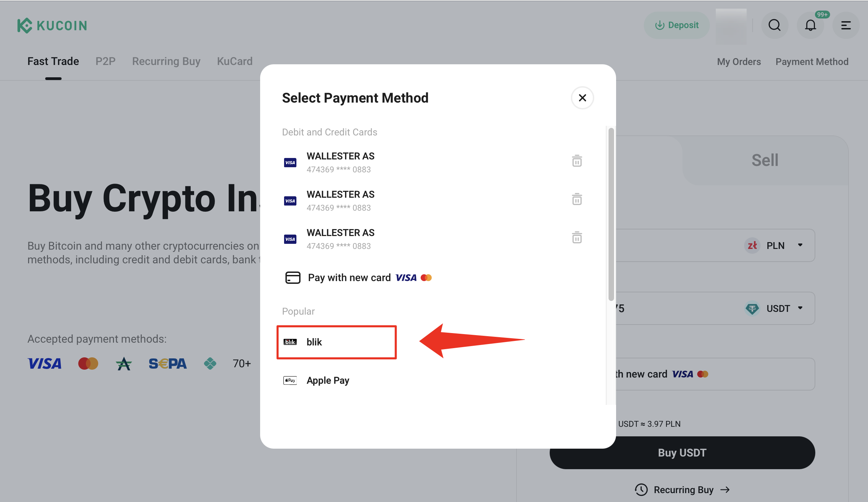Click the Visa logo under accepted methods
Image resolution: width=868 pixels, height=502 pixels.
pos(44,364)
